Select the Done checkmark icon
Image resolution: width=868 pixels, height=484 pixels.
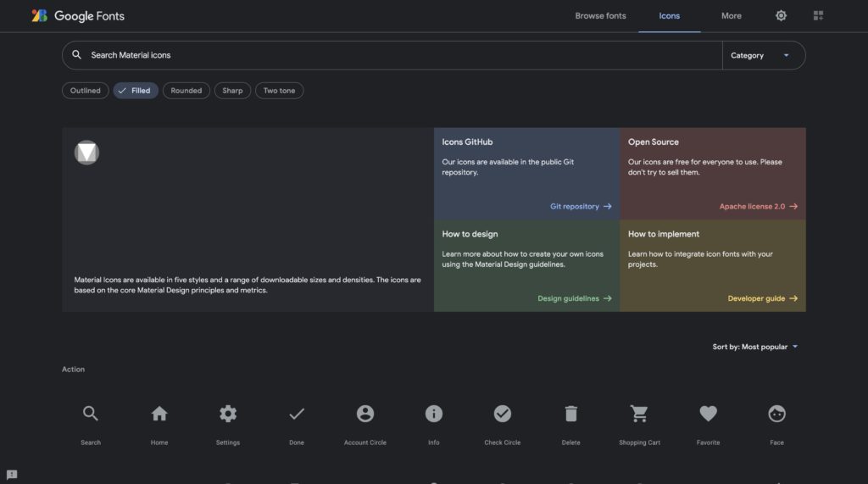(296, 413)
